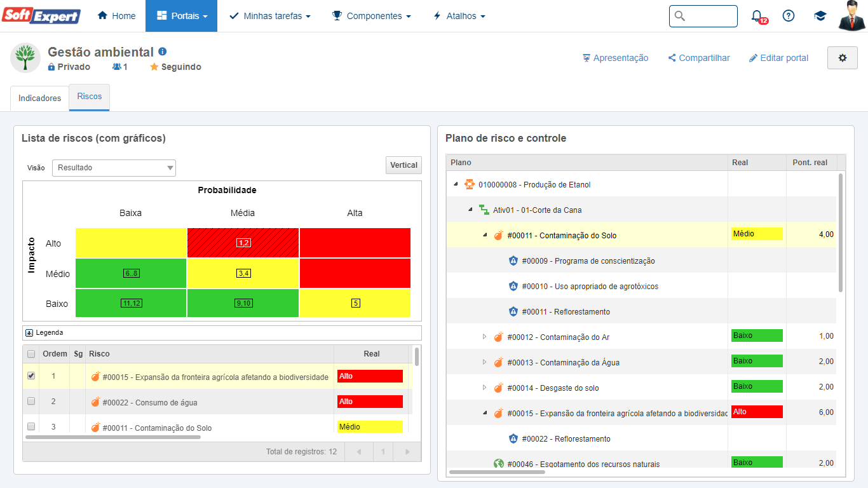The width and height of the screenshot is (868, 488).
Task: Toggle the select-all checkbox in risk list header
Action: pyautogui.click(x=31, y=354)
